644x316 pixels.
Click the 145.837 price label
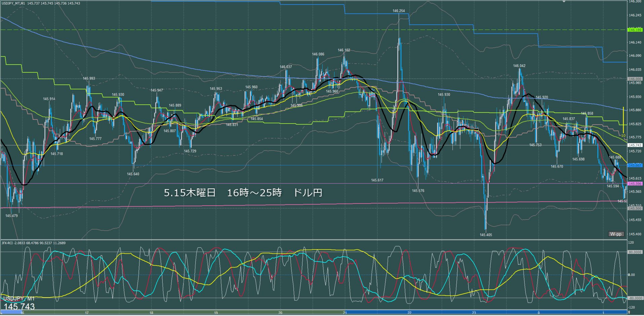pyautogui.click(x=569, y=119)
